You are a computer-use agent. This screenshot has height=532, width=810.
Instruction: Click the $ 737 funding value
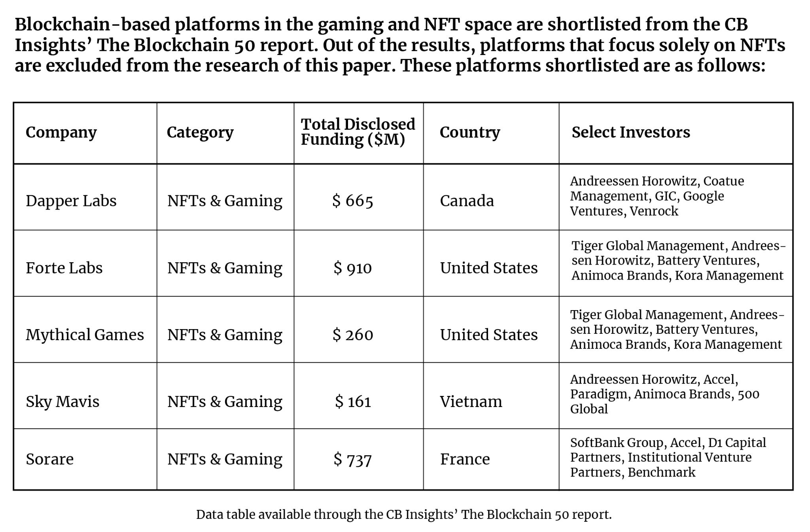click(x=353, y=460)
